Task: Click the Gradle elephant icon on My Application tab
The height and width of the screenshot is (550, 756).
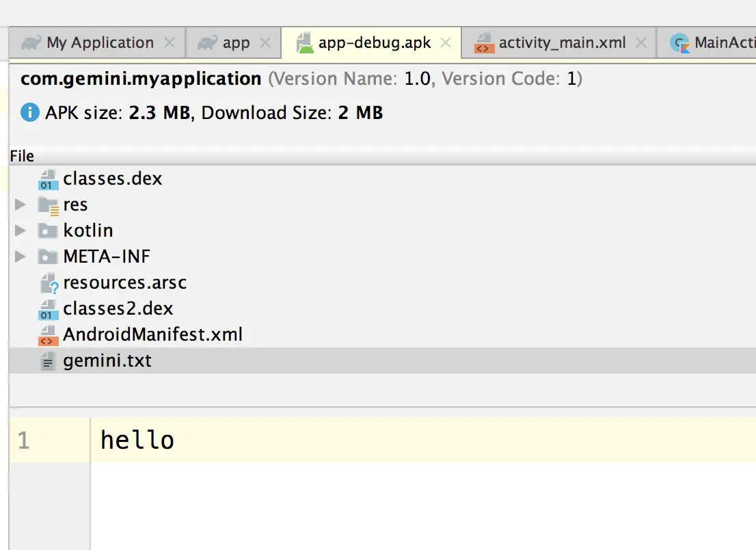Action: pyautogui.click(x=31, y=43)
